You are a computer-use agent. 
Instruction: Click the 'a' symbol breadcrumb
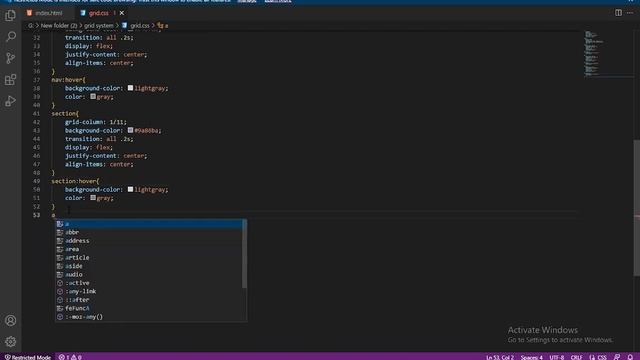coord(163,26)
